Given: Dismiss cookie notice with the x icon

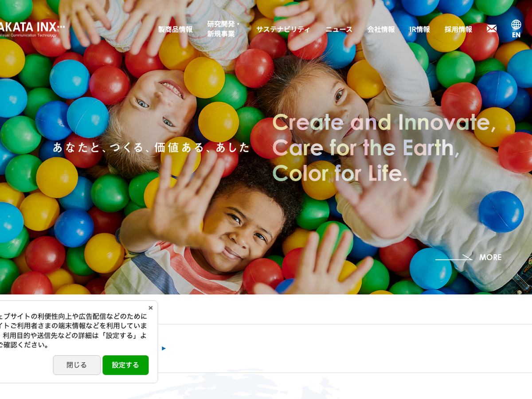Looking at the screenshot, I should click(x=150, y=308).
